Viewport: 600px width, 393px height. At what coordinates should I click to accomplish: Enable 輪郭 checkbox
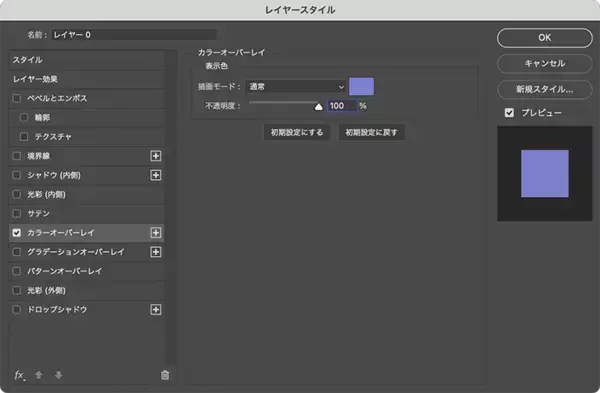24,117
